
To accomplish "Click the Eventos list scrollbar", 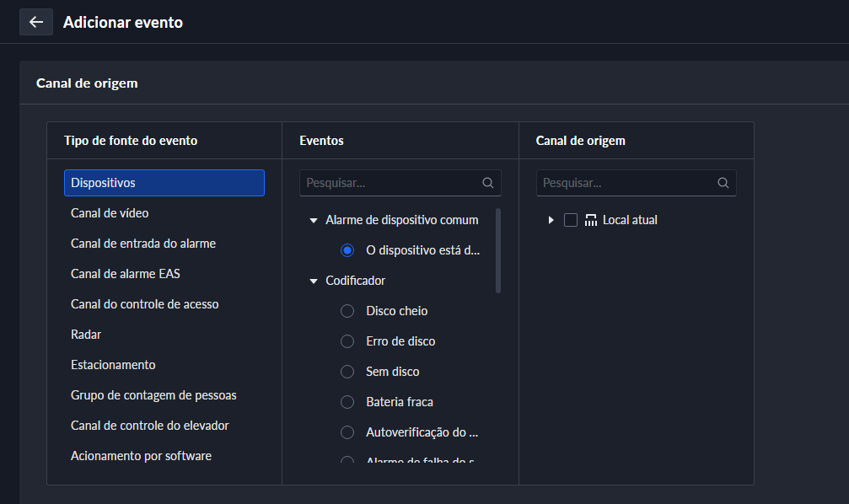I will (x=498, y=250).
